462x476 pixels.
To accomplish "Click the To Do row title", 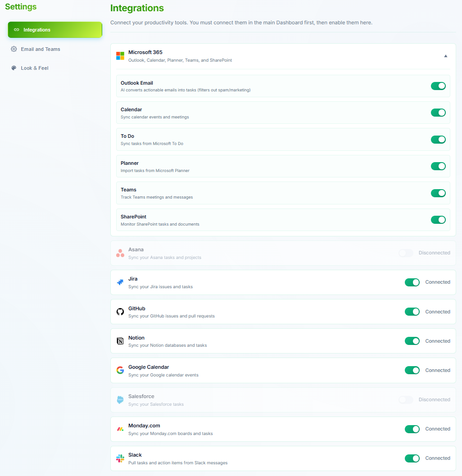I will point(127,136).
